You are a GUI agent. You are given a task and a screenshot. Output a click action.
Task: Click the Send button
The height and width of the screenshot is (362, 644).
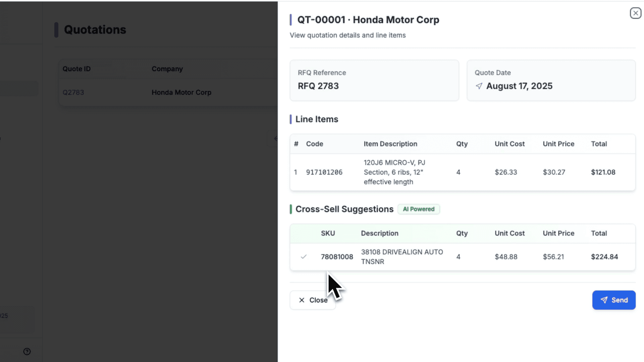click(613, 300)
